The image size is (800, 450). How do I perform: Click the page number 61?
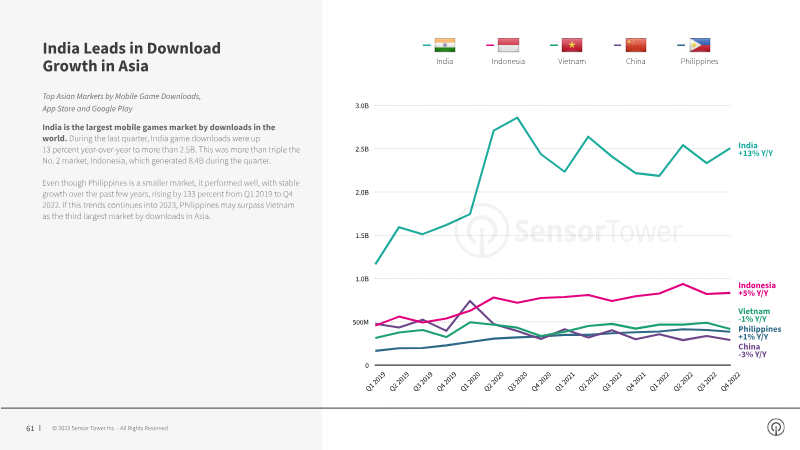click(30, 429)
